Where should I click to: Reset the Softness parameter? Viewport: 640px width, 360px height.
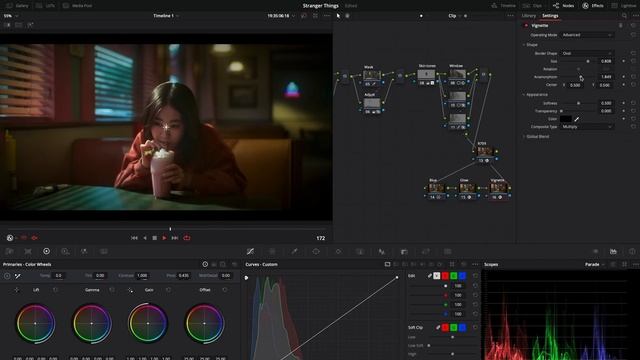tap(633, 103)
